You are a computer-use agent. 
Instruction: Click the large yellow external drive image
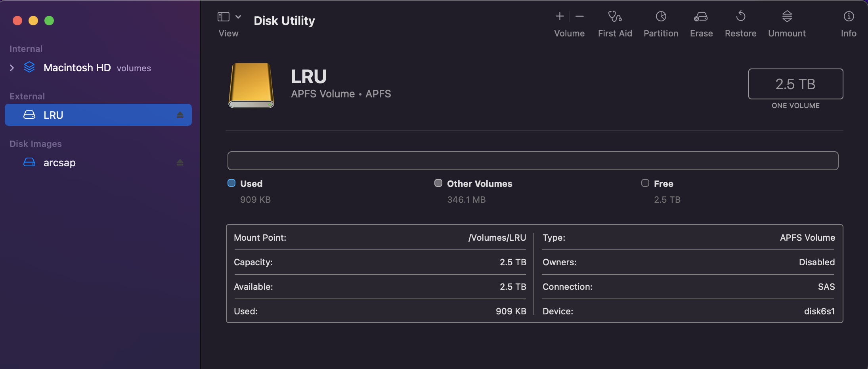click(x=251, y=86)
